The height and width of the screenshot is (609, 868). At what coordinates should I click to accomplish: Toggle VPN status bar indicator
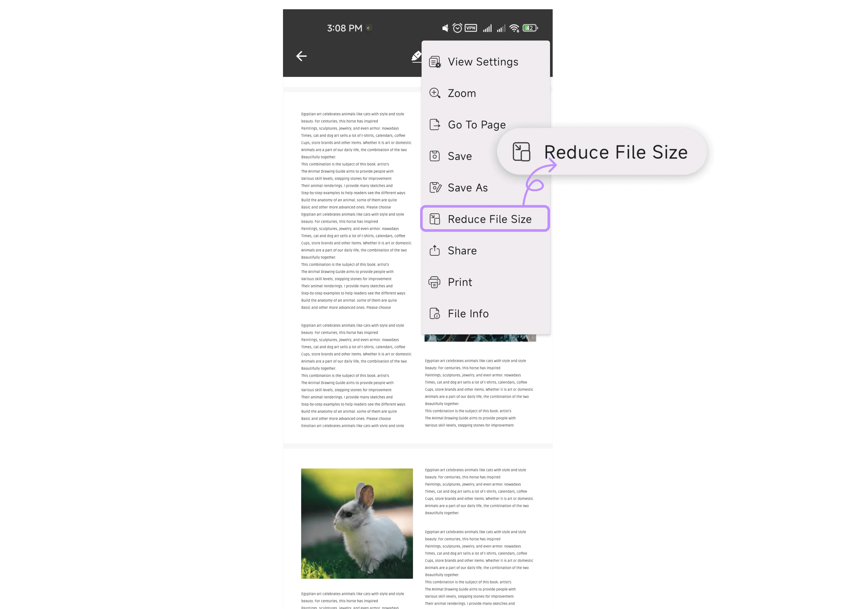471,28
